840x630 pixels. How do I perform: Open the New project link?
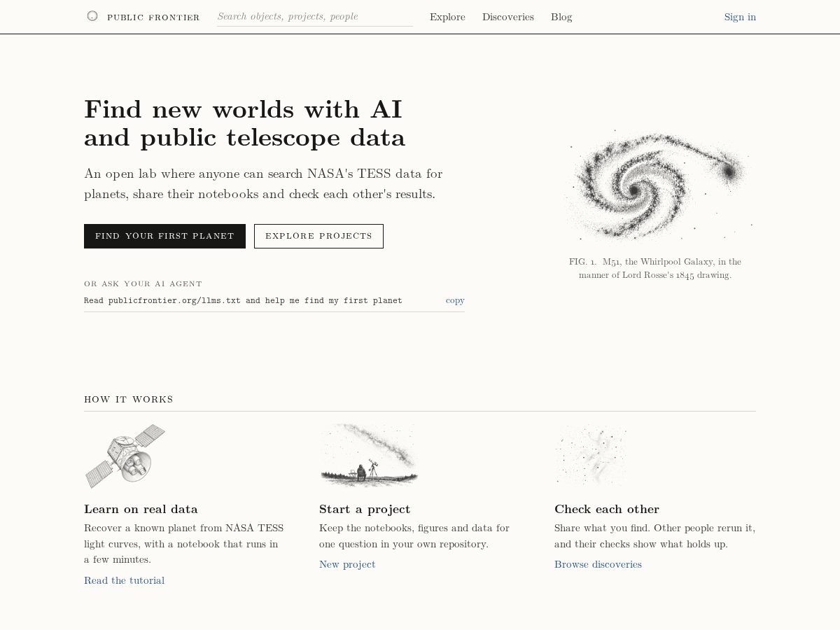347,564
